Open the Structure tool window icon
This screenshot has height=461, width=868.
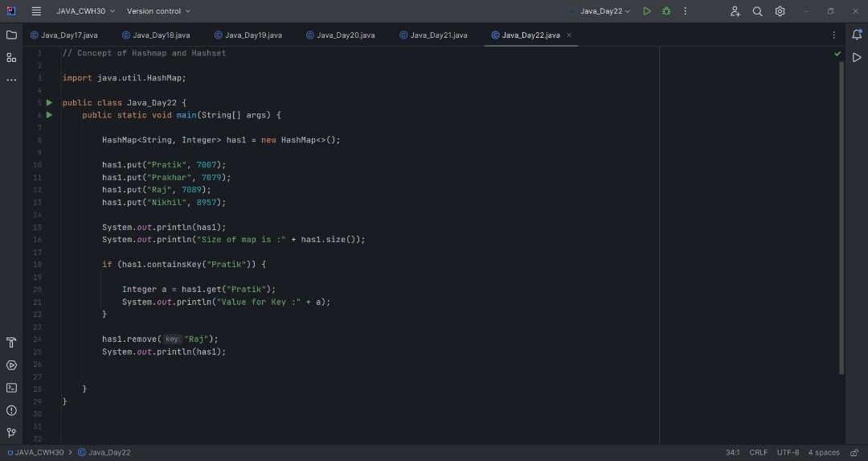pos(11,58)
